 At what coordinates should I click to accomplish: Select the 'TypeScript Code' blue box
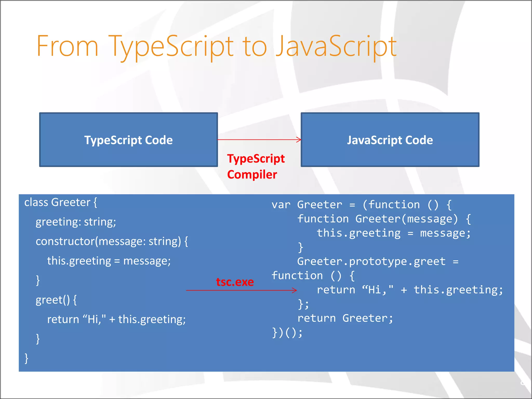(128, 140)
